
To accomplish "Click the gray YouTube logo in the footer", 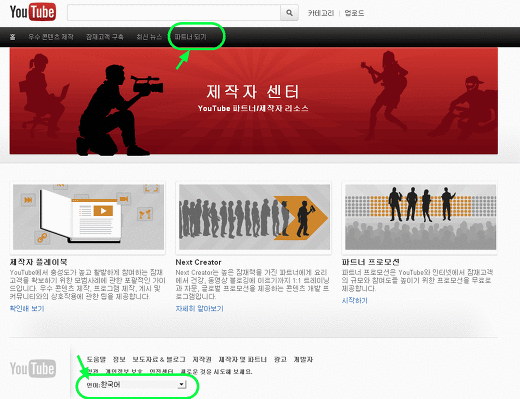I will click(33, 368).
